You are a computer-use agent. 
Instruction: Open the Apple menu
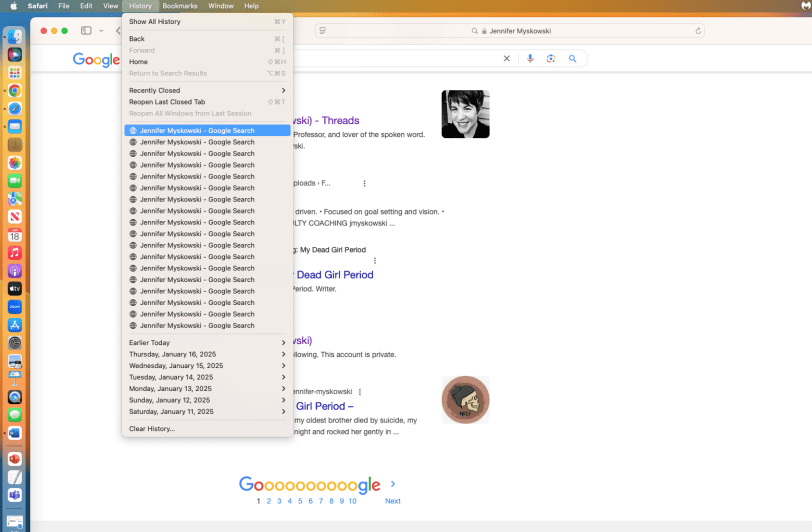tap(14, 6)
